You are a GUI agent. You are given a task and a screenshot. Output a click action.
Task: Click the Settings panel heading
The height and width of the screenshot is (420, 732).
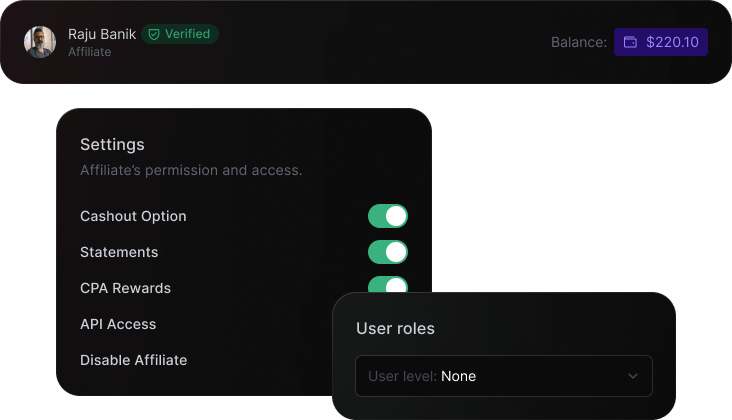click(112, 144)
